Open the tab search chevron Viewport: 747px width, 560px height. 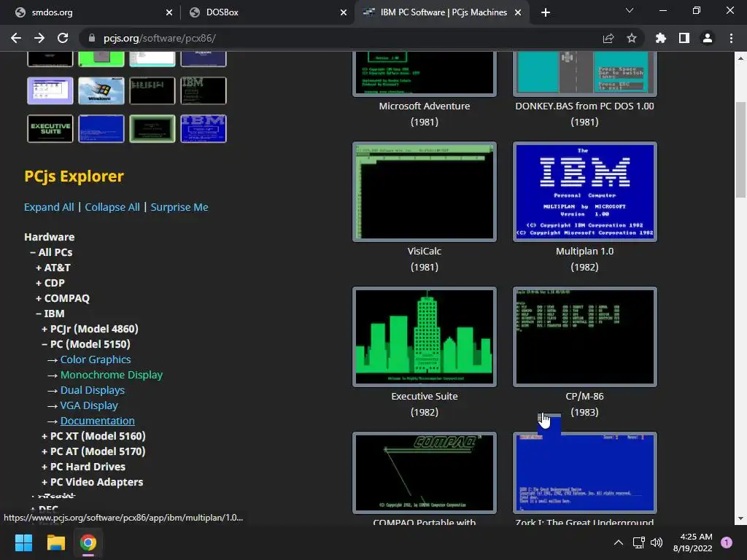click(x=630, y=10)
